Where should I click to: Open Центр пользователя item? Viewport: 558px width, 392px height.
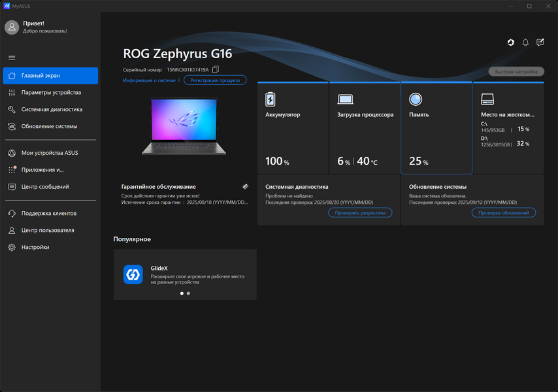pyautogui.click(x=50, y=231)
